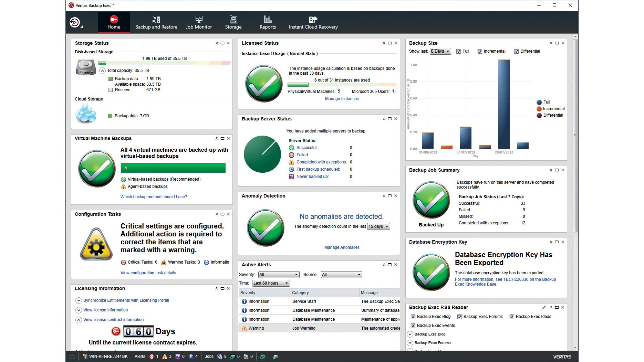Open the Reports tab
The width and height of the screenshot is (644, 362).
(268, 22)
